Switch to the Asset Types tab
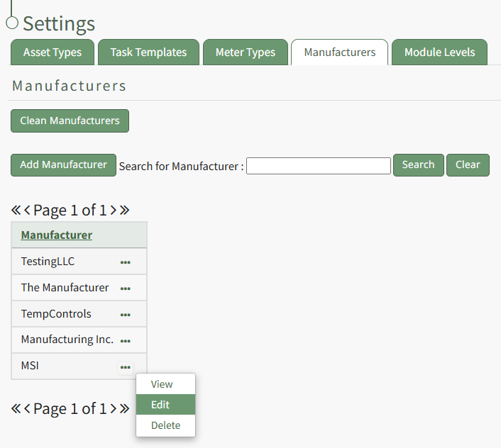 53,52
